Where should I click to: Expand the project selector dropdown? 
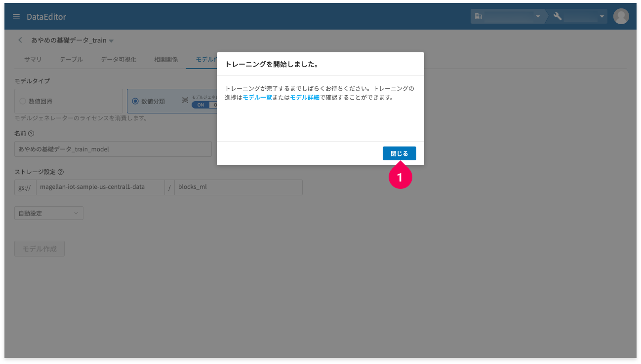(602, 17)
